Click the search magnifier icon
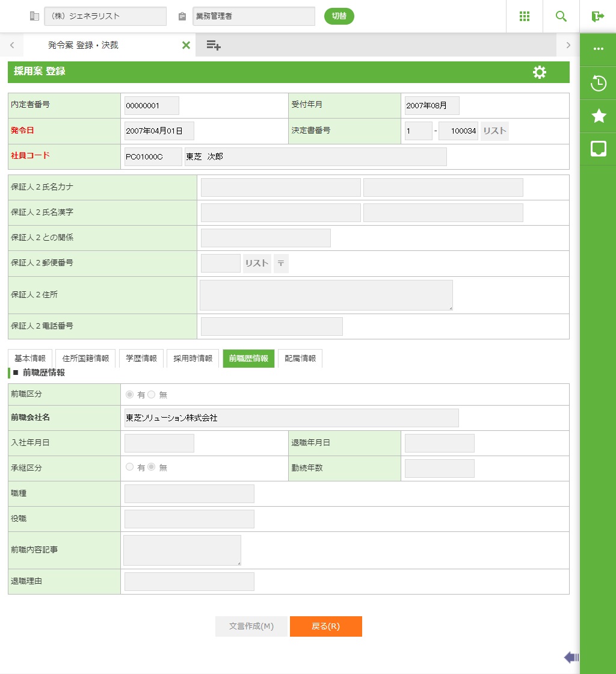The height and width of the screenshot is (674, 616). click(561, 16)
